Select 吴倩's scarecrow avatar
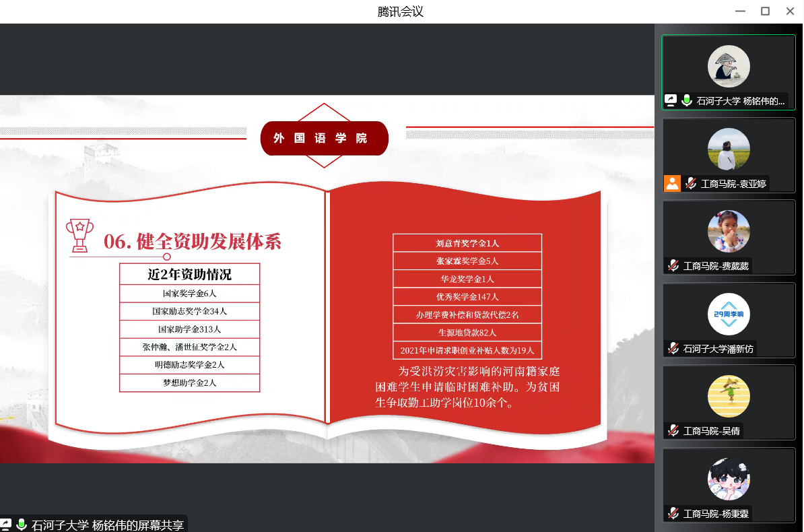The width and height of the screenshot is (804, 532). (x=729, y=397)
